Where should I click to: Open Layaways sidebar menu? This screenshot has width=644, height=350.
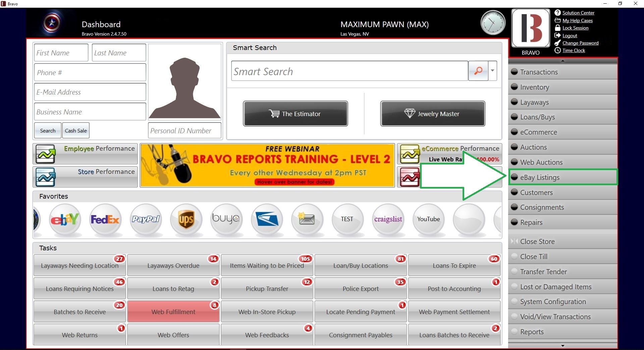(563, 102)
